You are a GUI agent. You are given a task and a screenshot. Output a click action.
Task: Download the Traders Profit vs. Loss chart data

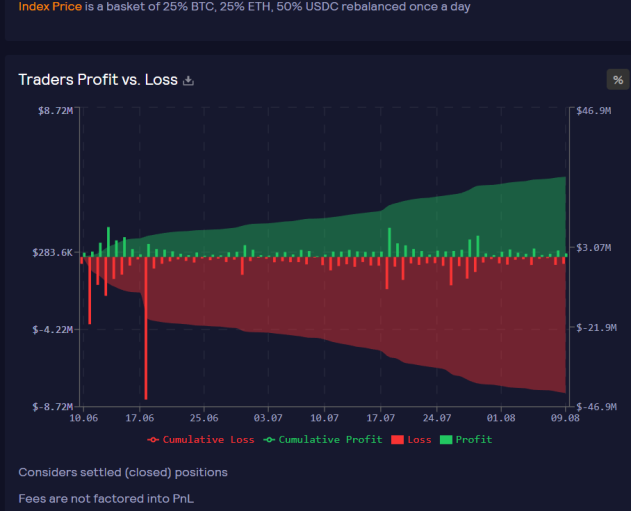point(188,81)
